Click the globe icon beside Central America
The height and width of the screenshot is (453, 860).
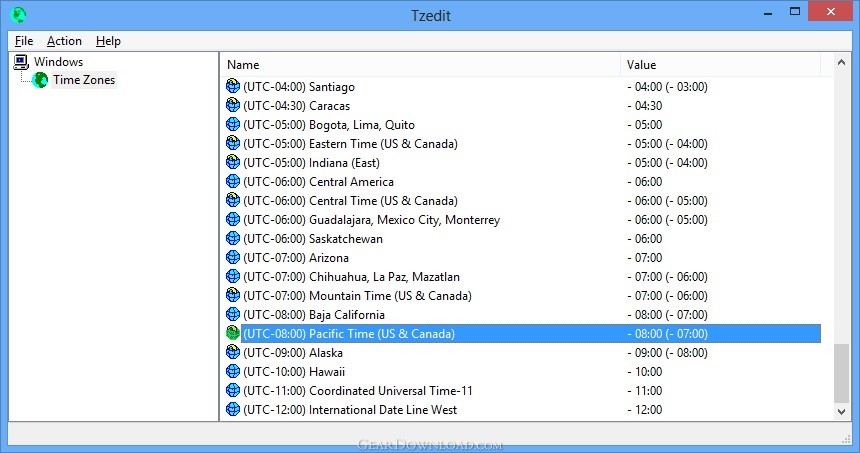coord(233,181)
